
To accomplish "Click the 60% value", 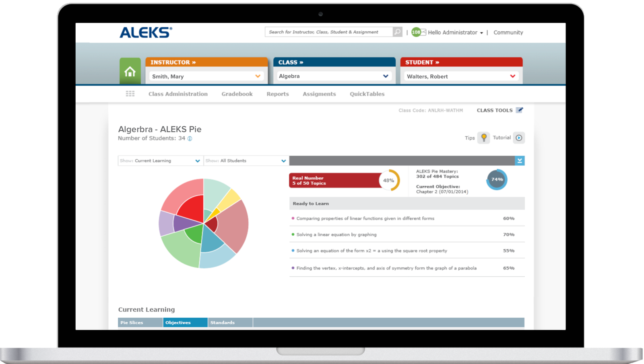I will tap(509, 218).
